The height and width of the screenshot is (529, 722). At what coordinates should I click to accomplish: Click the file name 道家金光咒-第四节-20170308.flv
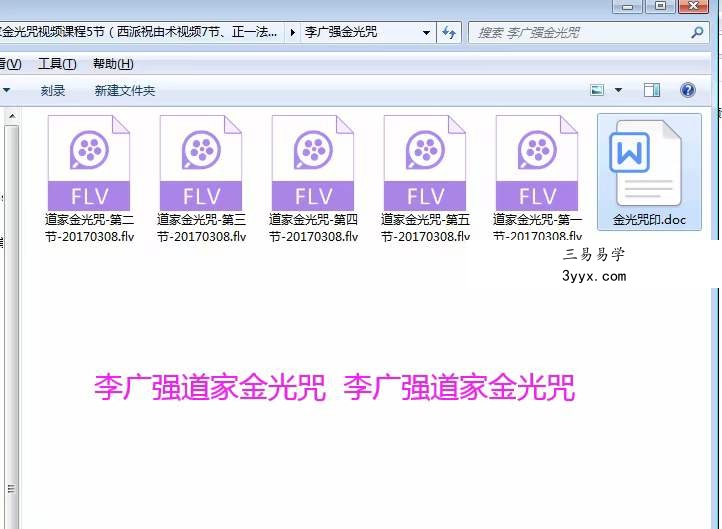tap(313, 228)
